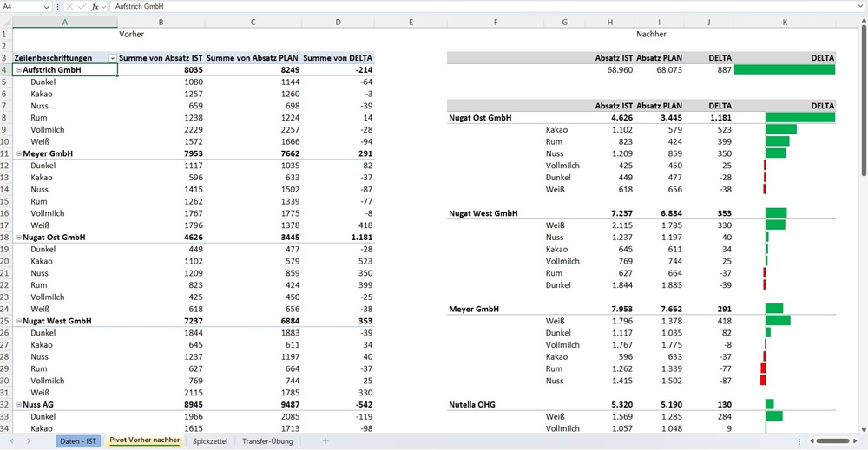Click the horizontal scrollbar left arrow
Screen dimensions: 868x450
(x=812, y=441)
